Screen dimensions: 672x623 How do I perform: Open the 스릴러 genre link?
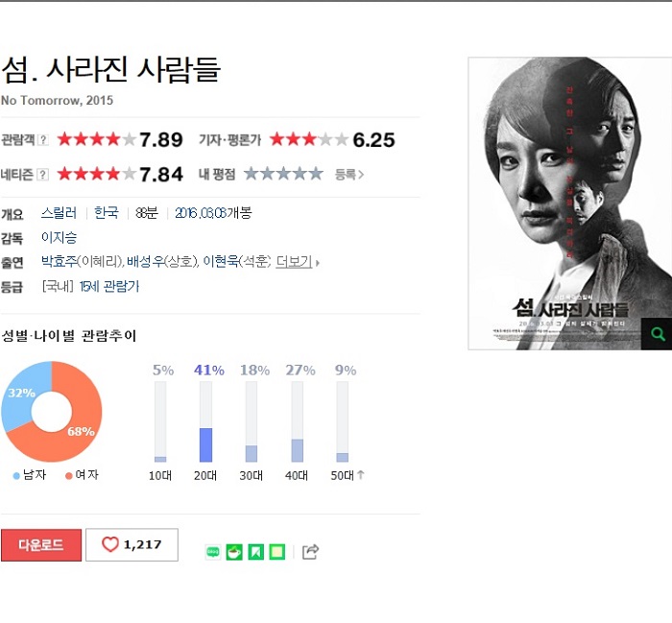[x=60, y=212]
